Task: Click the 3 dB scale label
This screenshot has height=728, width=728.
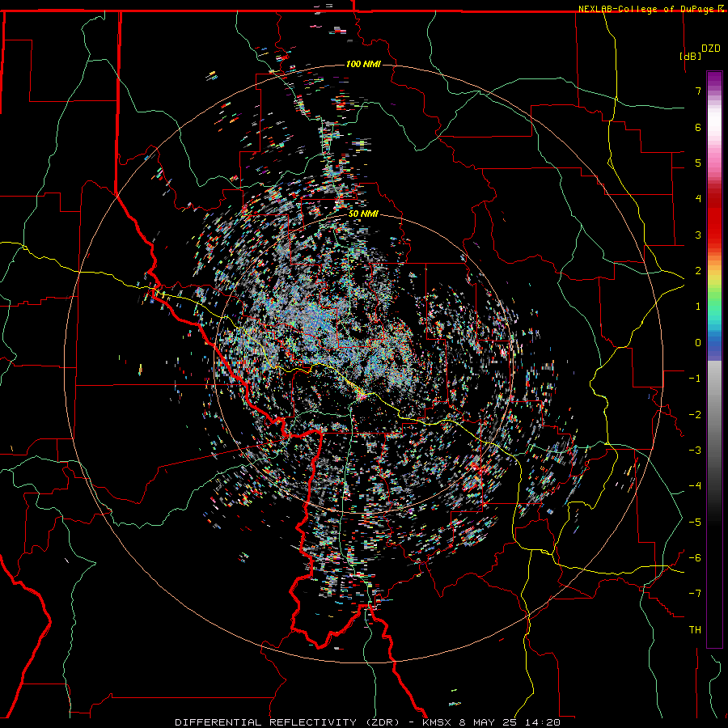Action: coord(698,235)
